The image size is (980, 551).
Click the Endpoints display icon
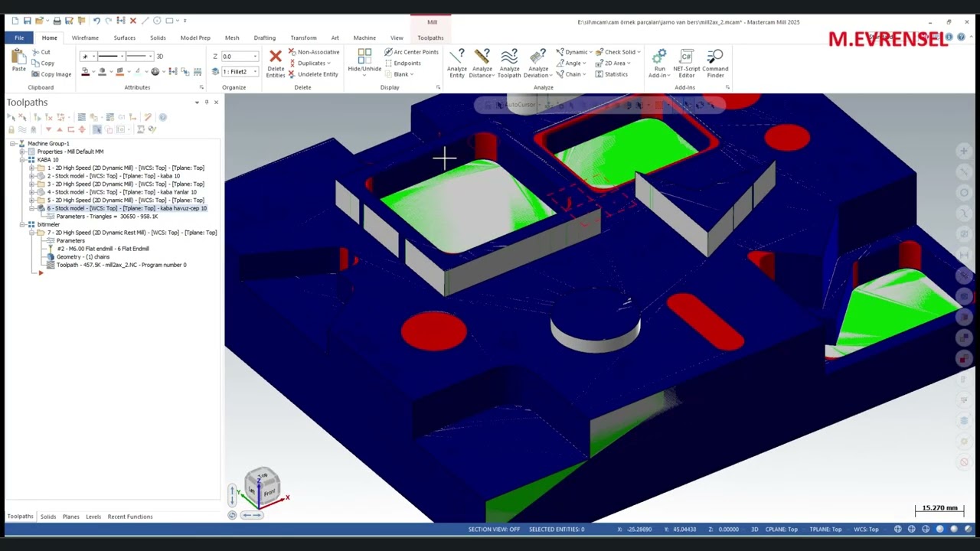(x=388, y=63)
